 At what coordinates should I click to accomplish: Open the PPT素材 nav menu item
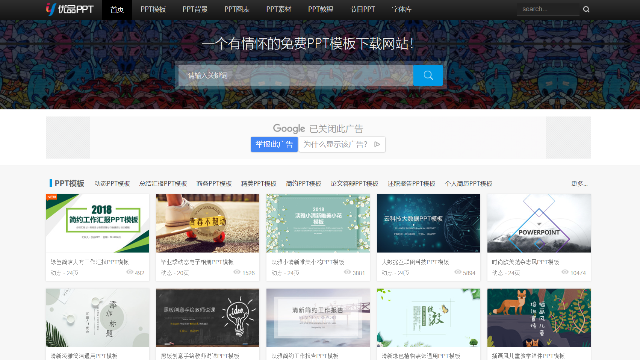pyautogui.click(x=278, y=9)
